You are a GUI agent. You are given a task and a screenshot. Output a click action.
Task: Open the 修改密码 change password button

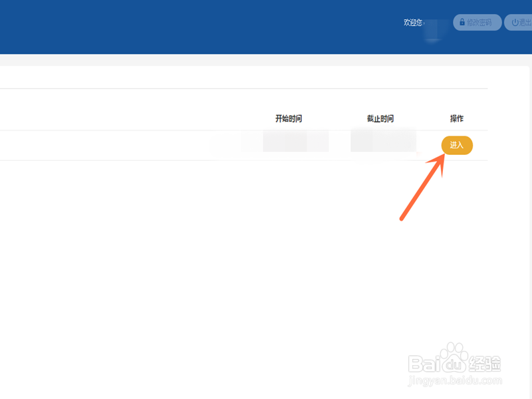[x=477, y=23]
